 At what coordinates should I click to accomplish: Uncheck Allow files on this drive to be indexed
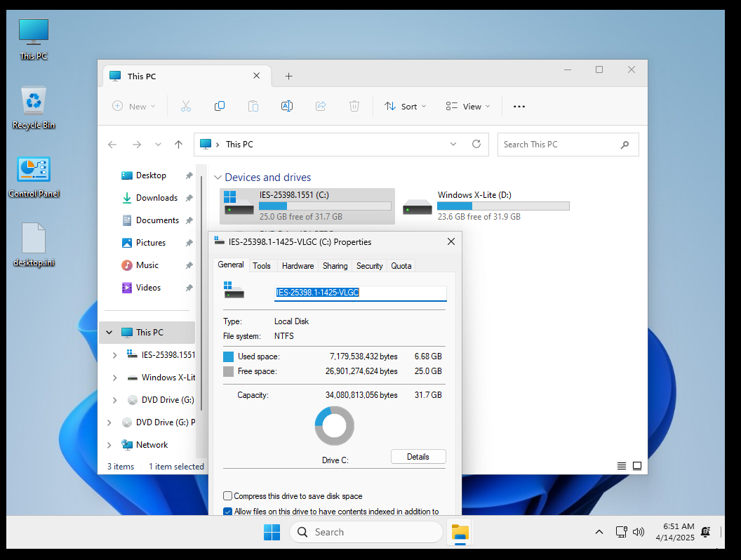(228, 512)
